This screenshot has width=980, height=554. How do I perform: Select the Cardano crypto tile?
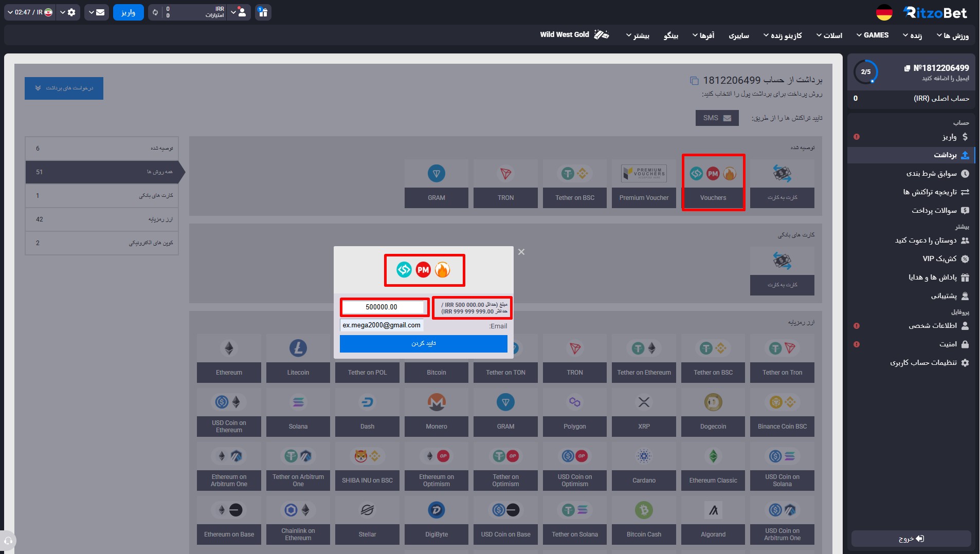(x=644, y=466)
